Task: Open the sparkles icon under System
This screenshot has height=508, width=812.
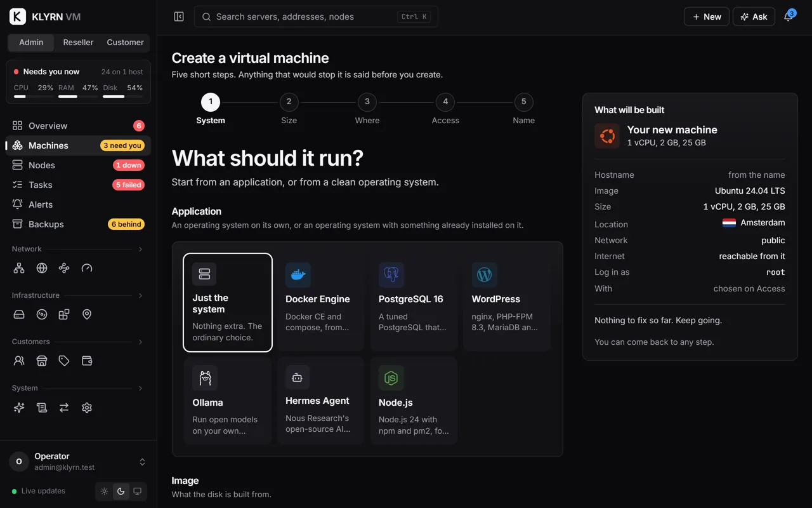Action: (19, 408)
